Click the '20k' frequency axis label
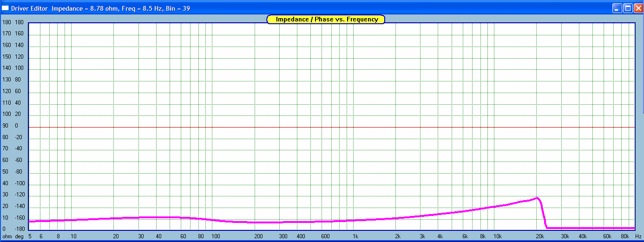The width and height of the screenshot is (644, 242). 540,236
